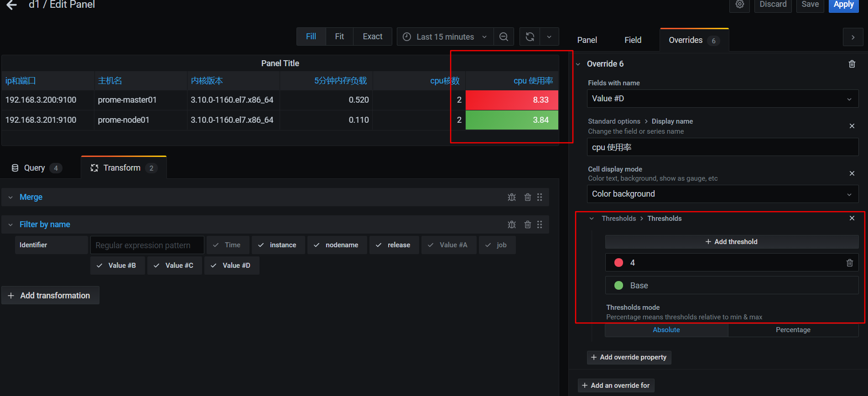Go back using the arrow icon
Image resolution: width=868 pixels, height=396 pixels.
(12, 5)
